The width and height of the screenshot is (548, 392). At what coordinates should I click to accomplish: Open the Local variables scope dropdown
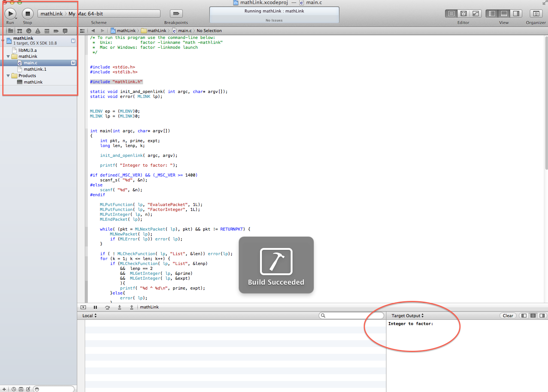[90, 316]
